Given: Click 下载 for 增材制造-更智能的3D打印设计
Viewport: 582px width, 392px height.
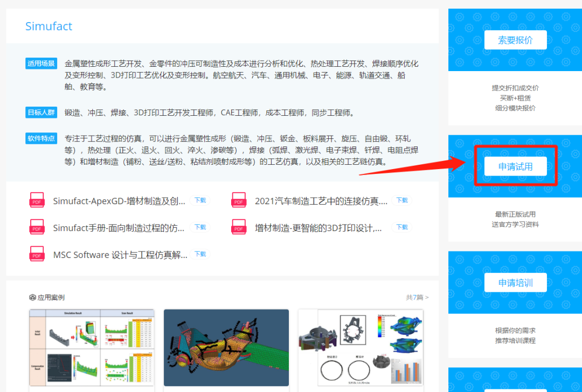Looking at the screenshot, I should pyautogui.click(x=401, y=227).
